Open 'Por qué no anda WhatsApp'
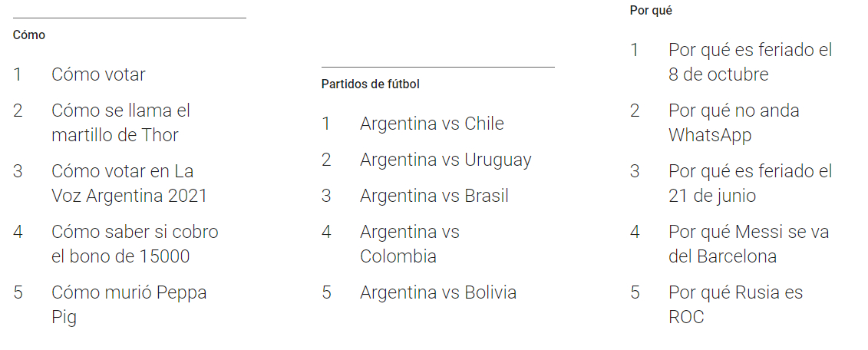Screen dimensions: 868x350 coord(734,122)
